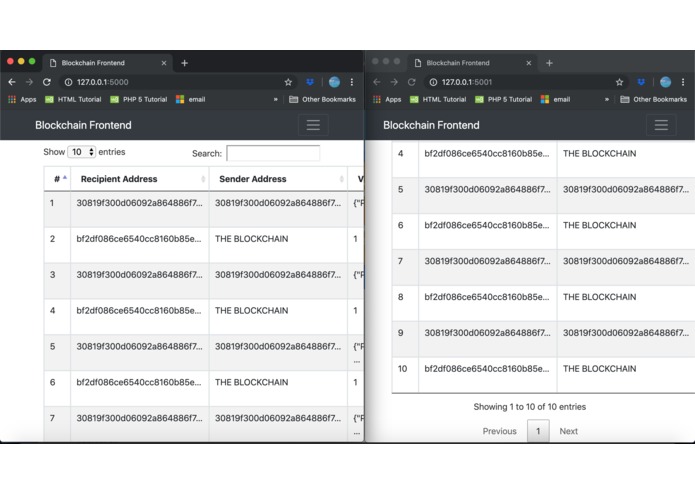Go back in the left browser window
The height and width of the screenshot is (494, 695).
pyautogui.click(x=12, y=82)
